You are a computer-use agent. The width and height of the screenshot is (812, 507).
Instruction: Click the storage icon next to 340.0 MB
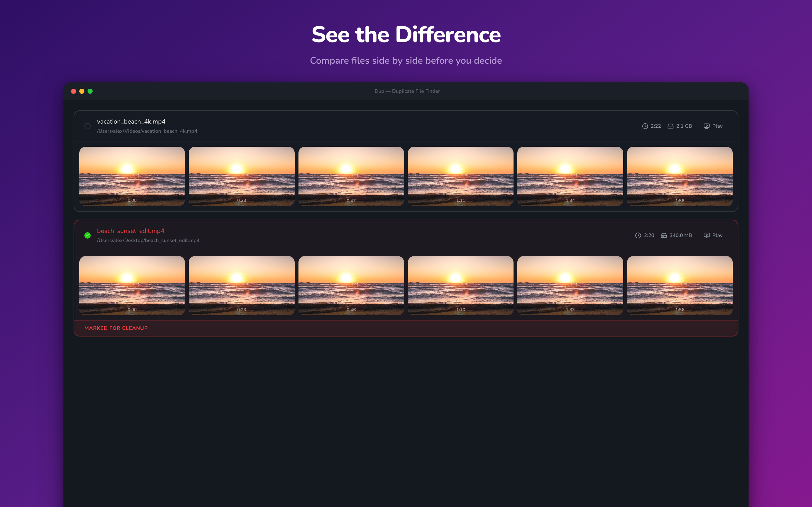[663, 235]
